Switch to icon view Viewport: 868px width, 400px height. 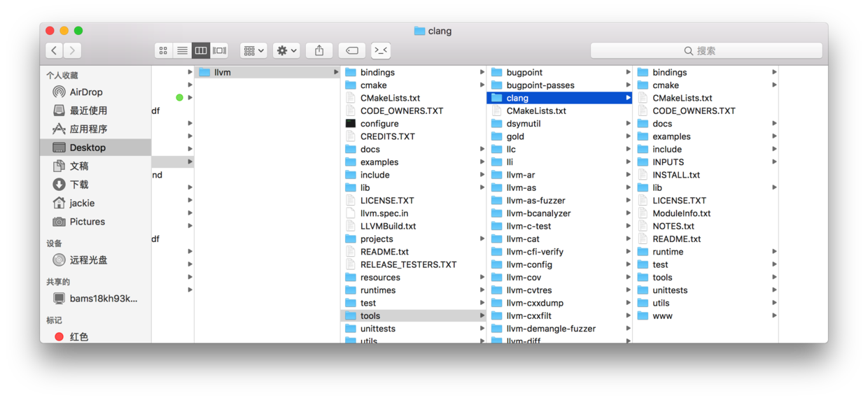pyautogui.click(x=163, y=50)
